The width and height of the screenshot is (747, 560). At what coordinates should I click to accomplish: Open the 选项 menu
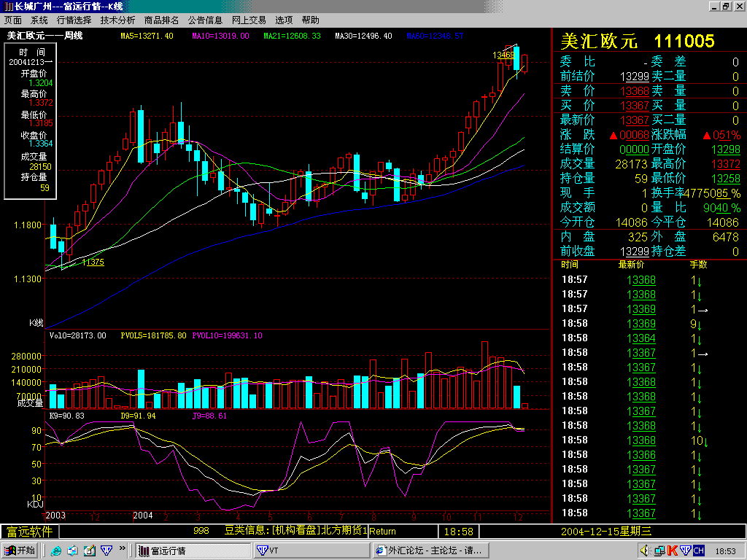point(284,20)
